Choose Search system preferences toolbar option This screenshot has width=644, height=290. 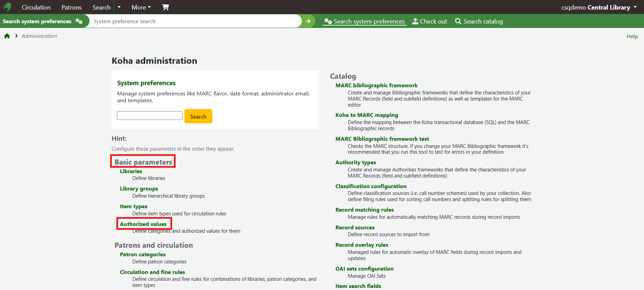pyautogui.click(x=365, y=21)
